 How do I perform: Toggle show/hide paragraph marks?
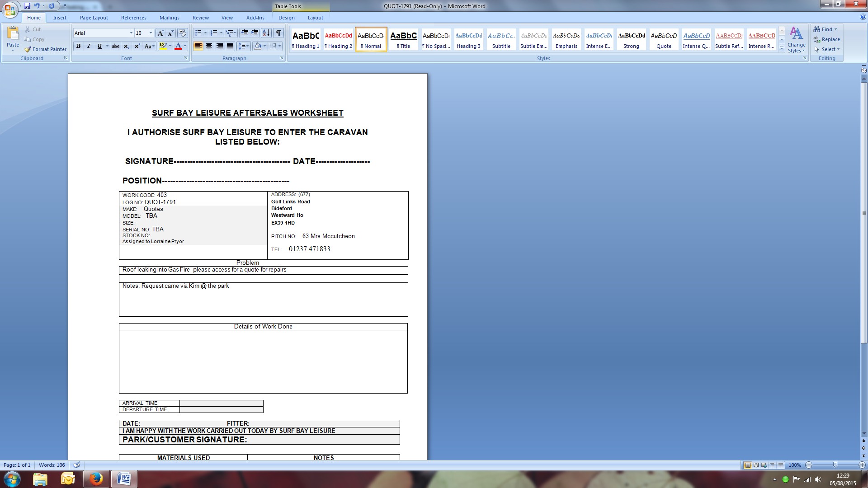(278, 33)
